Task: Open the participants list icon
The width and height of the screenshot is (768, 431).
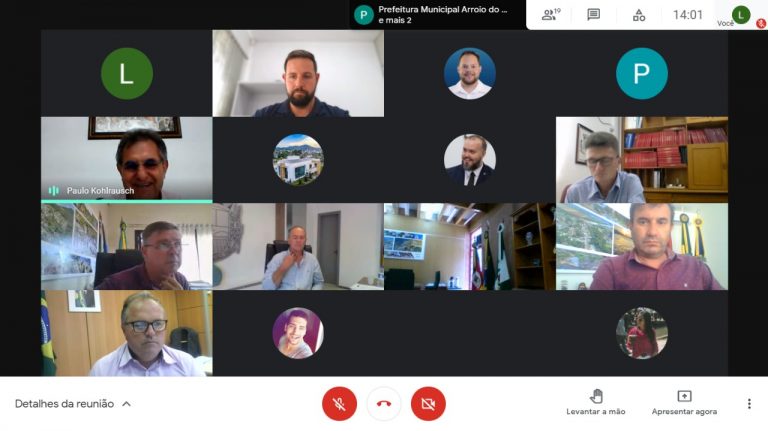Action: (x=551, y=15)
